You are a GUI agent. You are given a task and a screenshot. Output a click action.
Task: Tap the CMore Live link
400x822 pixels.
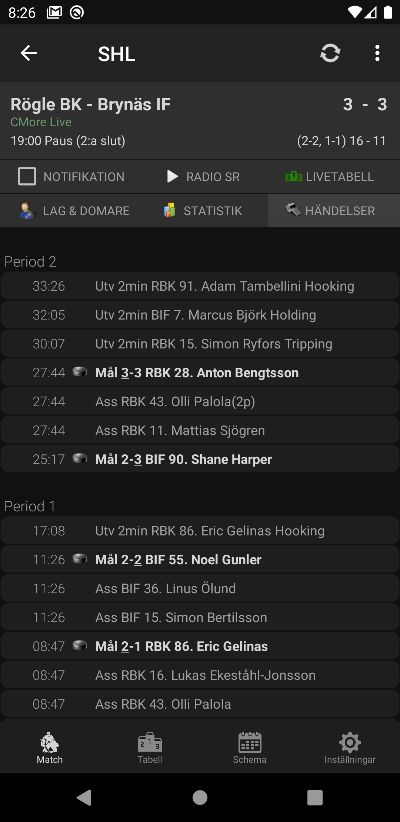click(x=41, y=122)
